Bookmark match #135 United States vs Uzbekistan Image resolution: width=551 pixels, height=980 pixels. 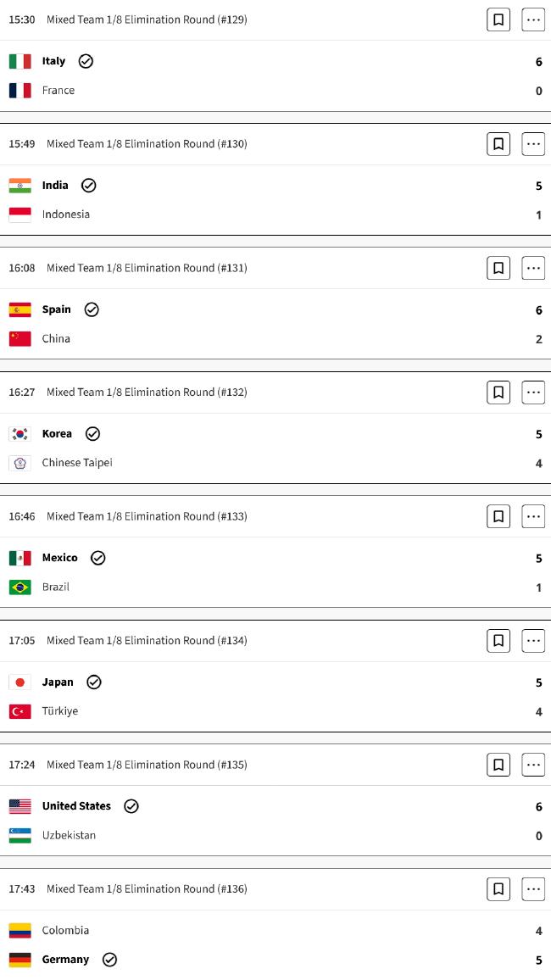coord(498,765)
